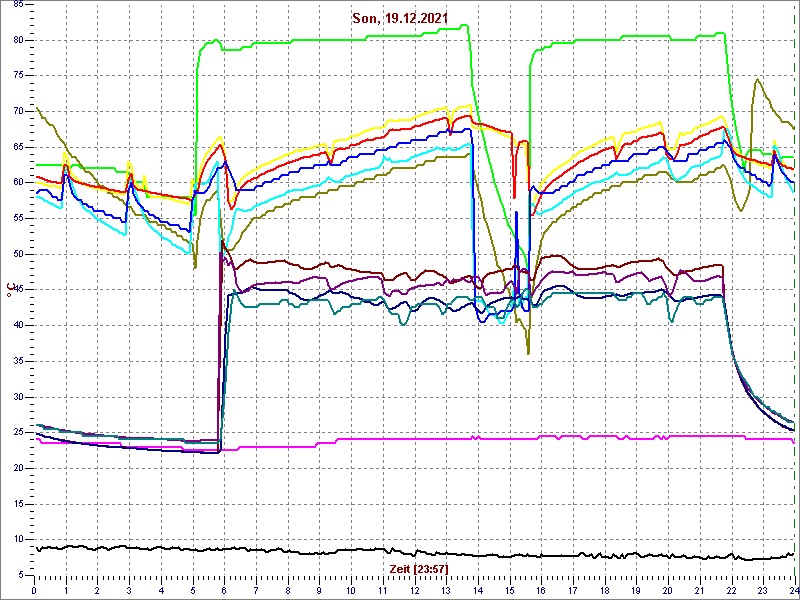The image size is (800, 600).
Task: Click hour 6 on the time axis
Action: [224, 589]
